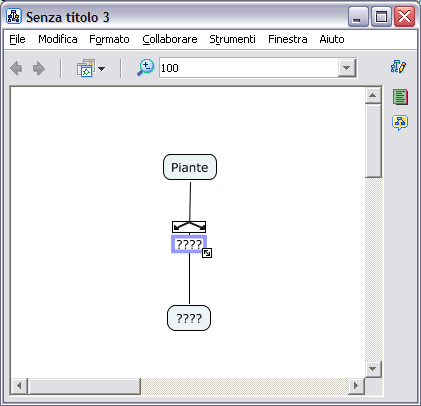The width and height of the screenshot is (421, 406).
Task: Select the Piante concept node
Action: click(x=190, y=167)
